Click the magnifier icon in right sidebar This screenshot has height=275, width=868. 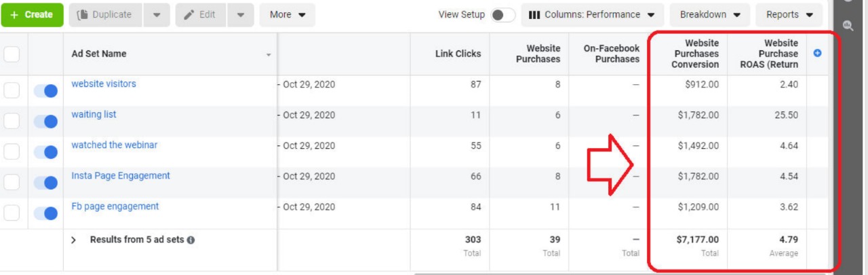[x=848, y=26]
